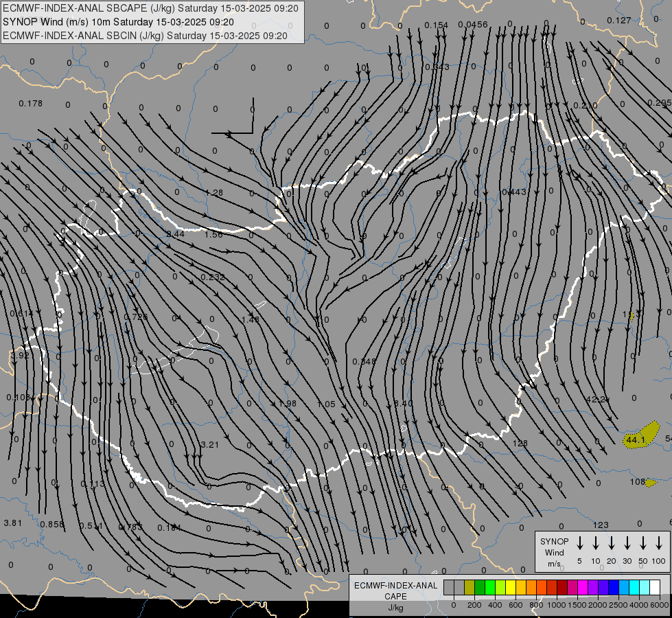Pick the bright cyan swatch right of 4000
672x618 pixels.
tap(634, 588)
